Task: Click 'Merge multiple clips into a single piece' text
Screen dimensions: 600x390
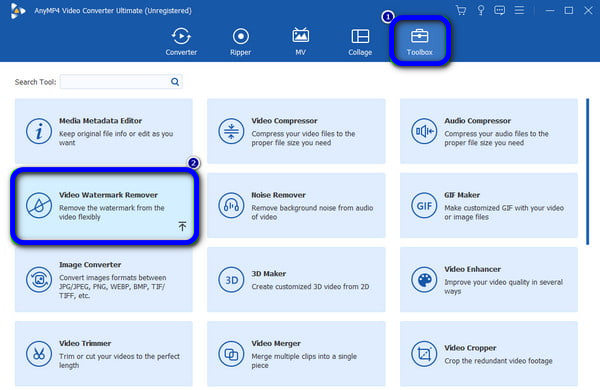Action: click(x=304, y=361)
